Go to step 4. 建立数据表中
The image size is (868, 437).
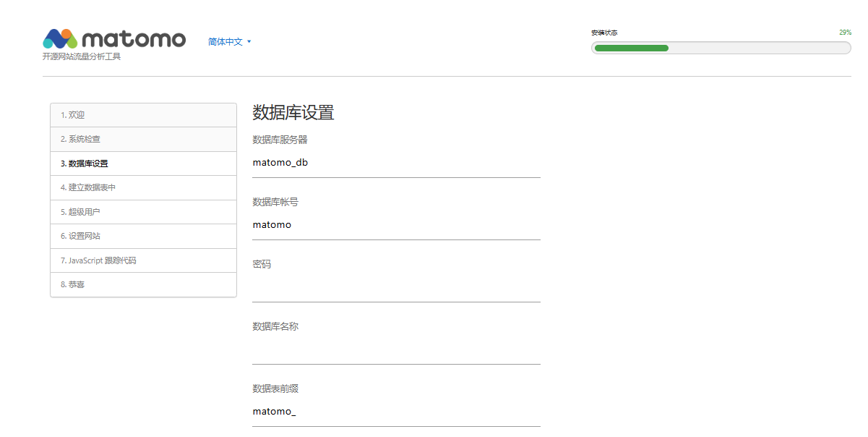click(x=143, y=187)
